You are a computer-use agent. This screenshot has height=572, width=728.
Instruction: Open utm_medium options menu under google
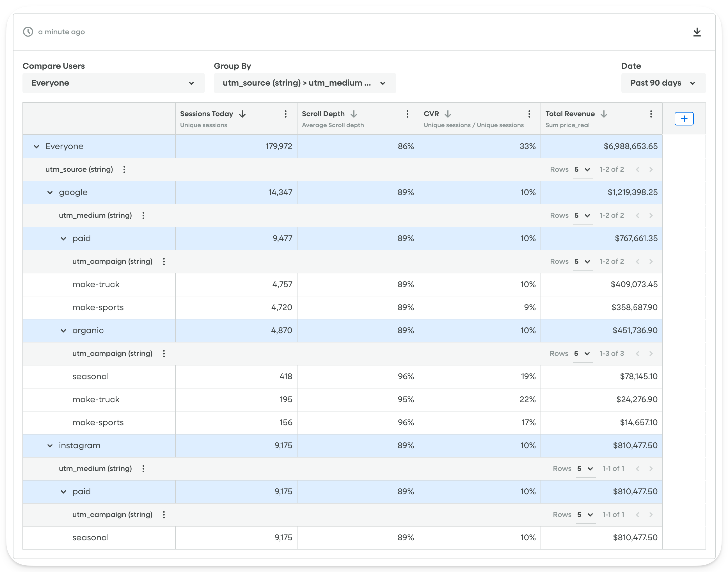(143, 215)
